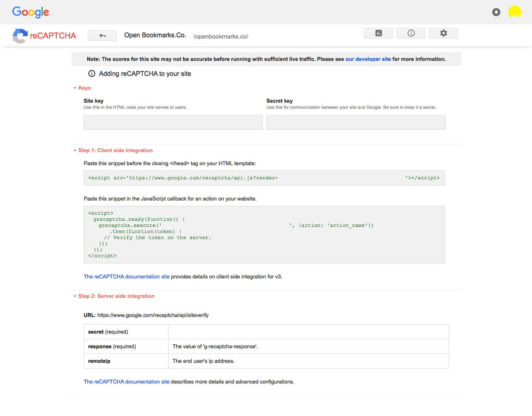This screenshot has height=416, width=532.
Task: Click the siteverify URL text
Action: pyautogui.click(x=153, y=315)
